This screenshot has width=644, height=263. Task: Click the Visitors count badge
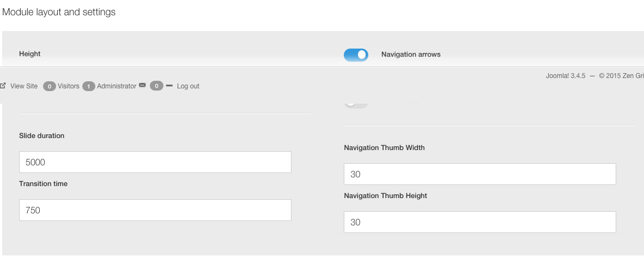pyautogui.click(x=49, y=86)
